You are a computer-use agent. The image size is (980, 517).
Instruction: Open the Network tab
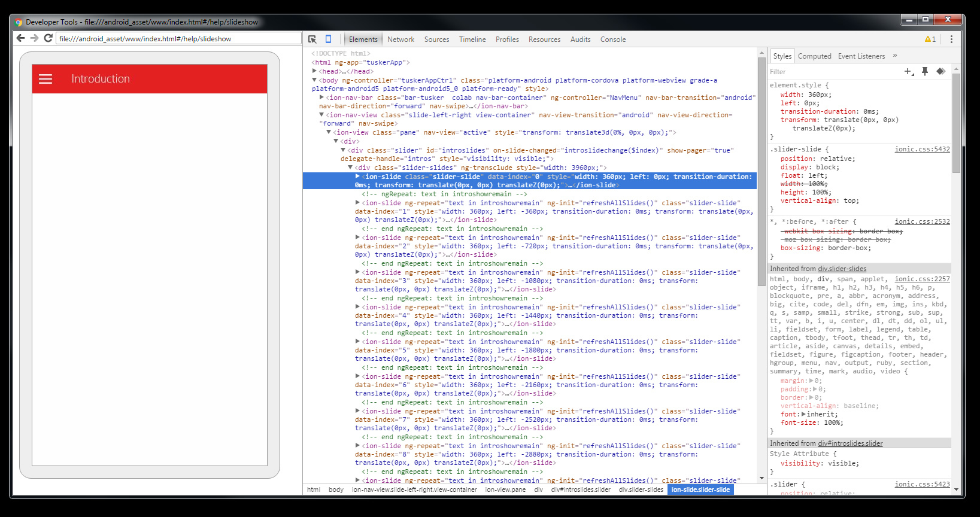tap(401, 39)
